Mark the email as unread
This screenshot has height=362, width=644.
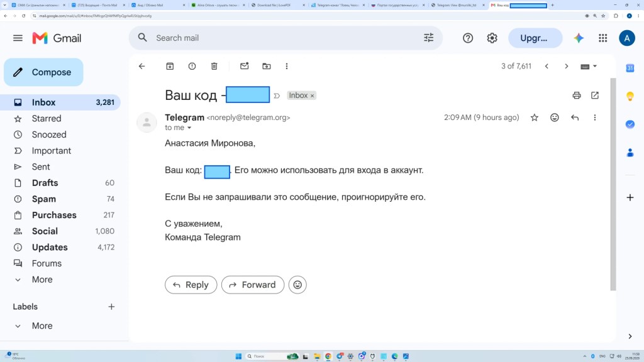pyautogui.click(x=245, y=66)
